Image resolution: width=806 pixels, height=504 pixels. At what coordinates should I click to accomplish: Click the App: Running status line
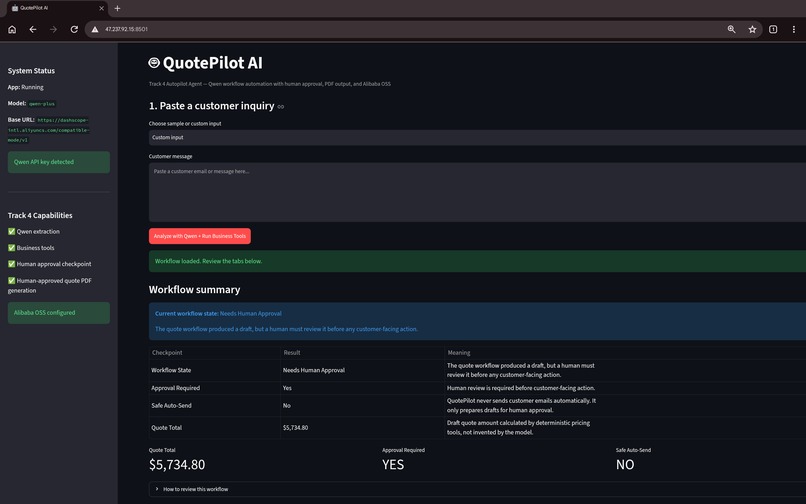pyautogui.click(x=26, y=87)
